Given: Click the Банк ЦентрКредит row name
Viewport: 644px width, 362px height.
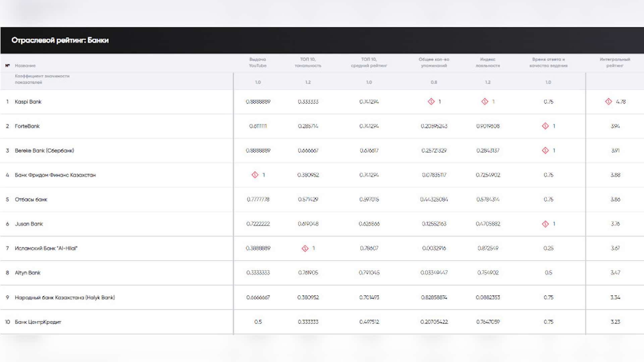Looking at the screenshot, I should click(38, 322).
